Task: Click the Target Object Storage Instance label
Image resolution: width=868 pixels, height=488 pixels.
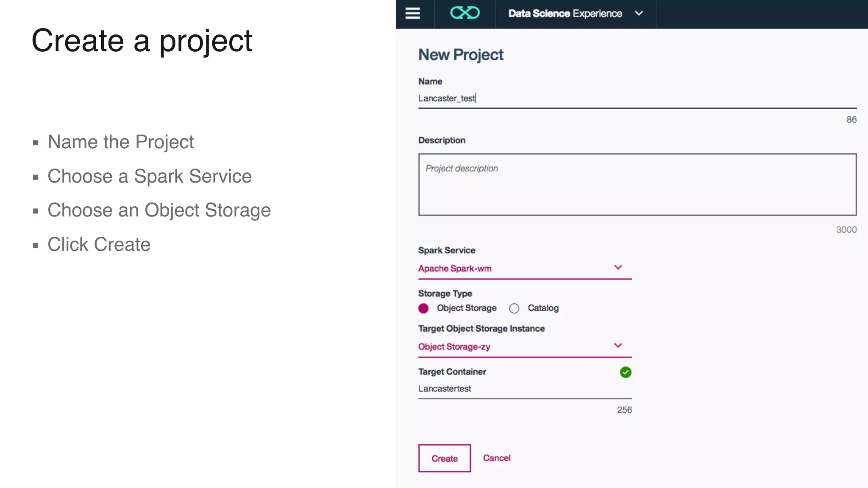Action: point(481,329)
